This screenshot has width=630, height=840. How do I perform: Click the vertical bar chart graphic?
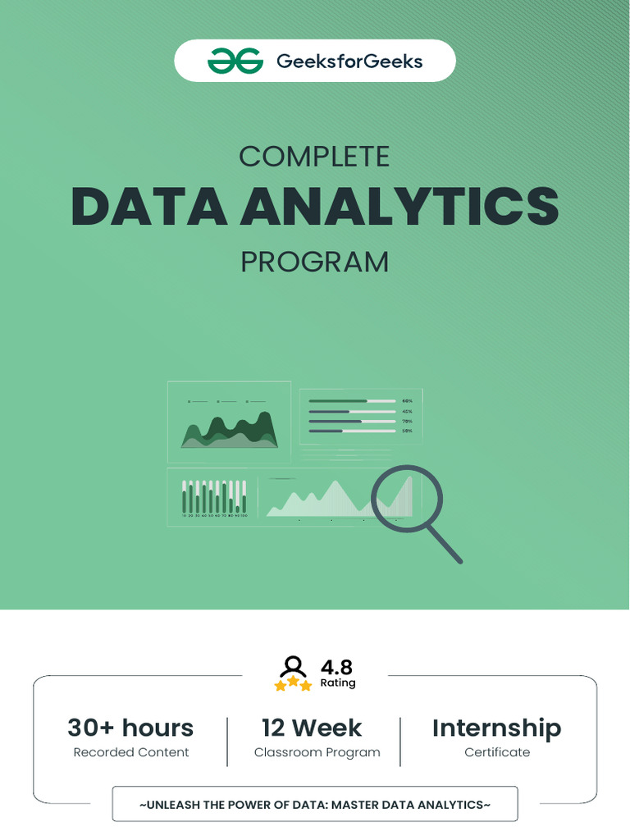point(214,498)
